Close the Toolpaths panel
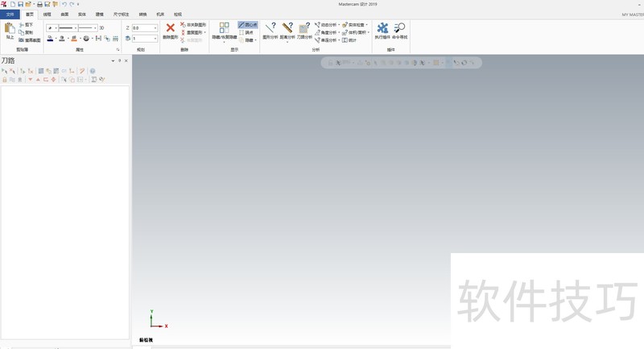Image resolution: width=644 pixels, height=349 pixels. pyautogui.click(x=126, y=60)
